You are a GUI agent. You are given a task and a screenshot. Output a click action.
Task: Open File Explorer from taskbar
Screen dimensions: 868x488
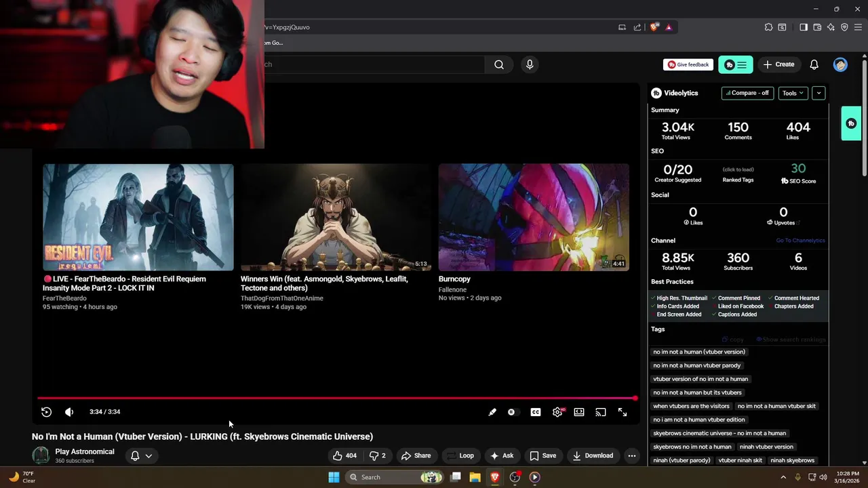475,477
